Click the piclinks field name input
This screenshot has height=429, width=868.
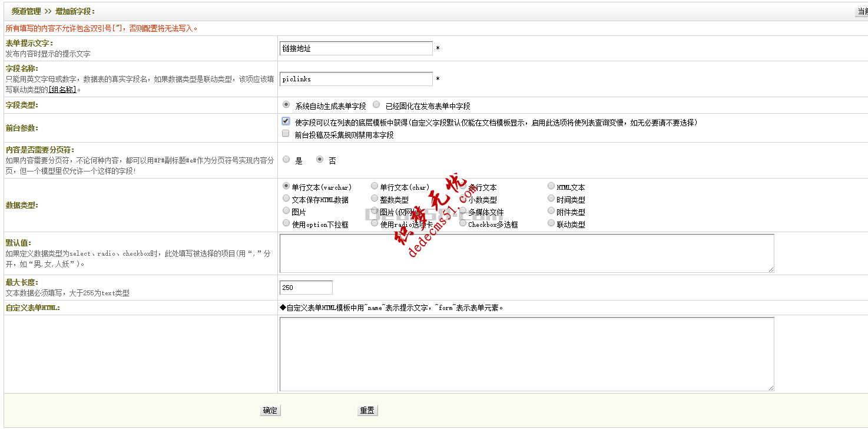click(356, 78)
